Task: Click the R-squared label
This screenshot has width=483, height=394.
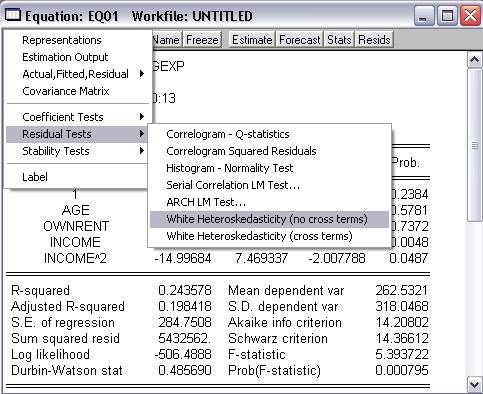Action: [40, 291]
